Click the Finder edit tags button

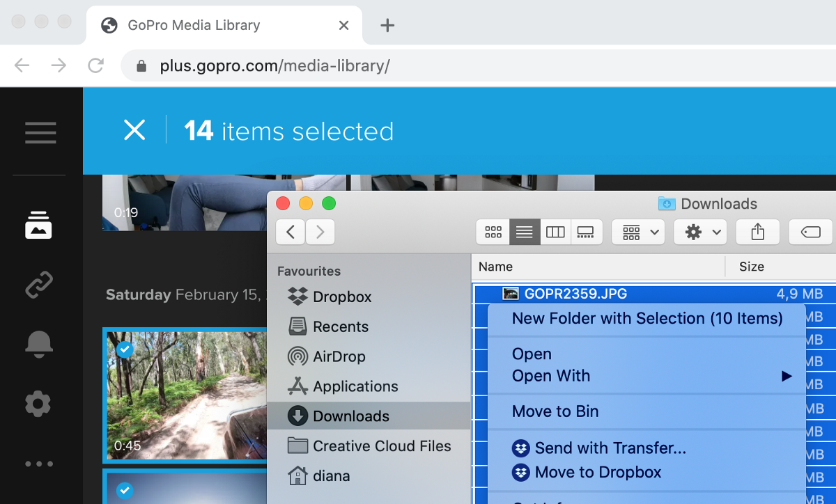811,232
